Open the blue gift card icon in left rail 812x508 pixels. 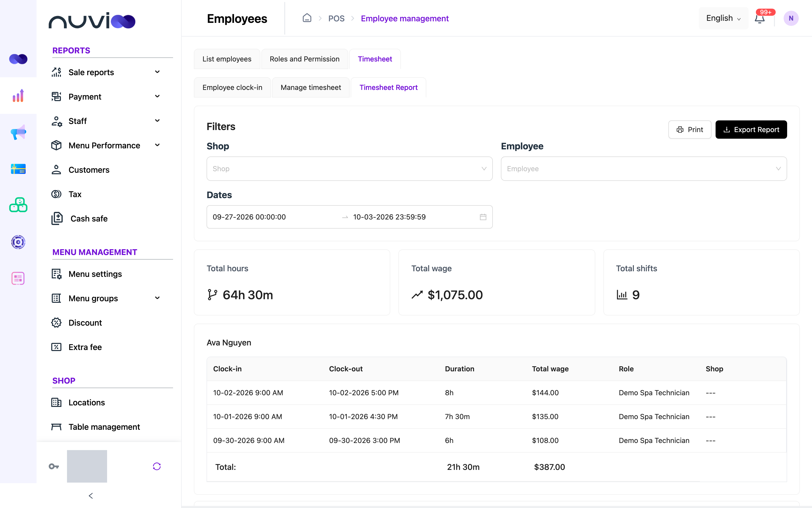(18, 169)
